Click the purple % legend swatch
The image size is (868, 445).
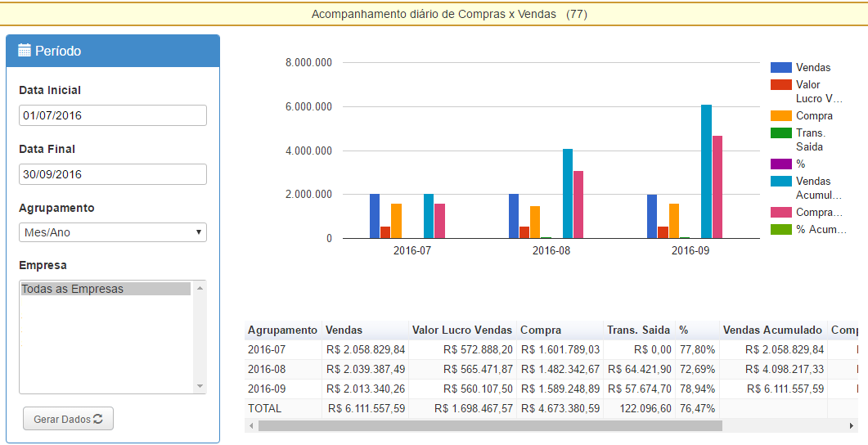780,164
